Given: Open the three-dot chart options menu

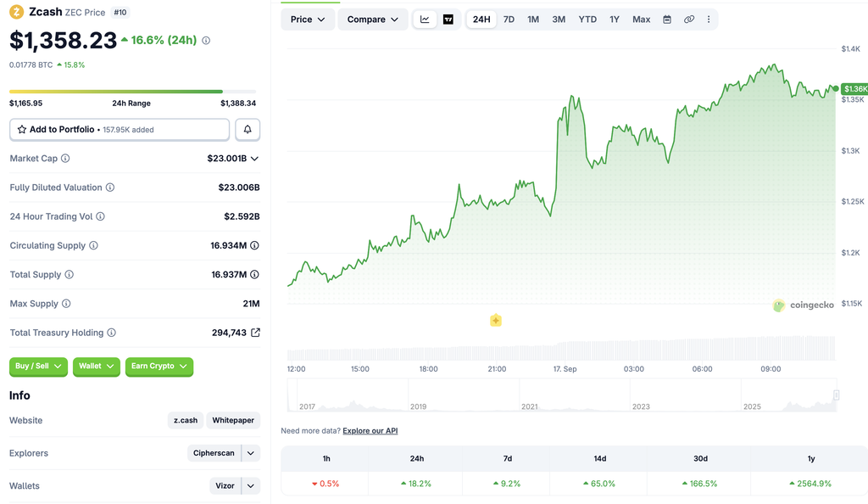Looking at the screenshot, I should tap(709, 20).
